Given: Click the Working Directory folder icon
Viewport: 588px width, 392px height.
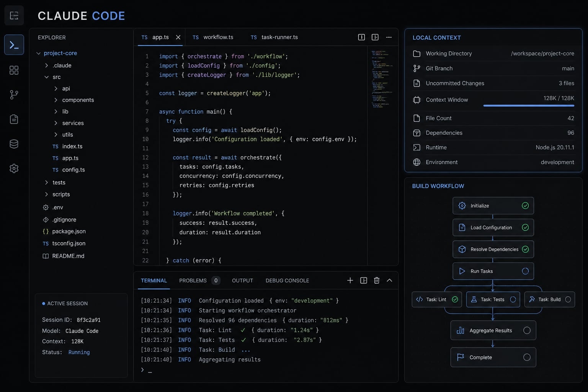Looking at the screenshot, I should point(417,54).
